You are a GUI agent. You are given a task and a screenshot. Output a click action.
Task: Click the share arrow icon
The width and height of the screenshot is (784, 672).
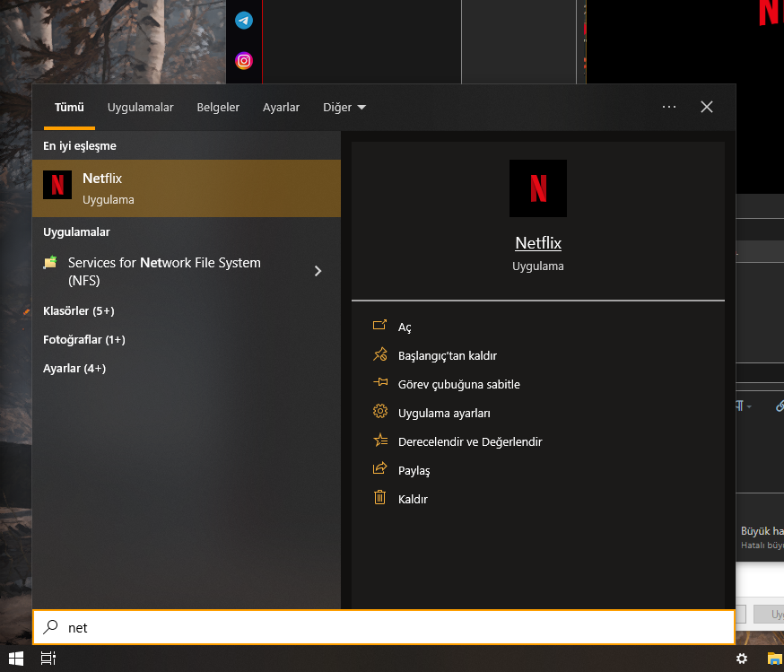[380, 468]
